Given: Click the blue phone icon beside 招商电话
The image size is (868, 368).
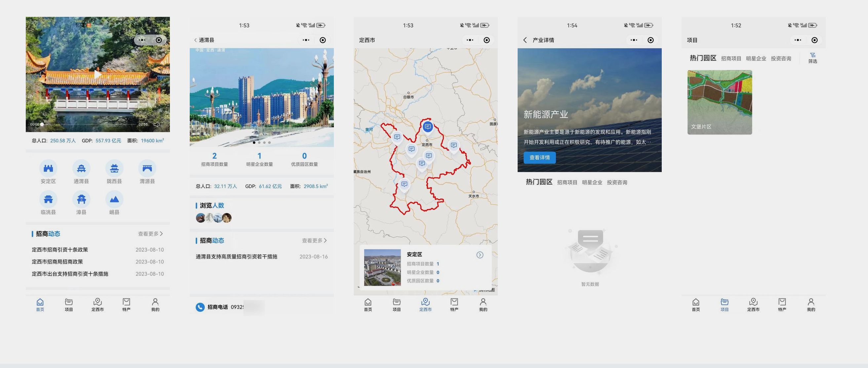Looking at the screenshot, I should click(200, 307).
